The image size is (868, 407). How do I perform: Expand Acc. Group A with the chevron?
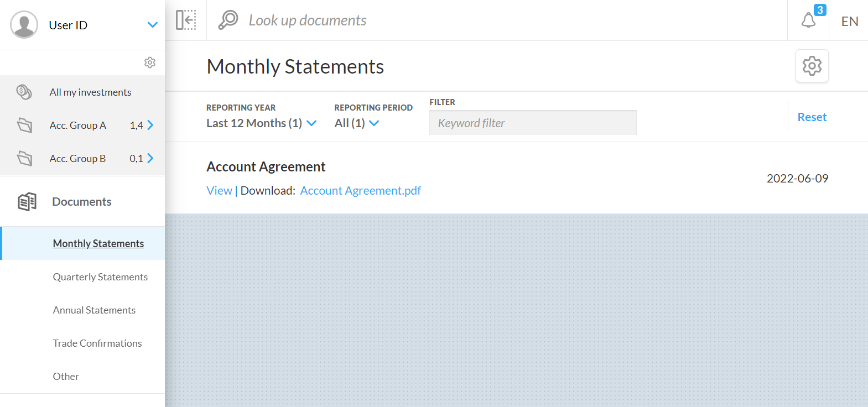point(150,125)
